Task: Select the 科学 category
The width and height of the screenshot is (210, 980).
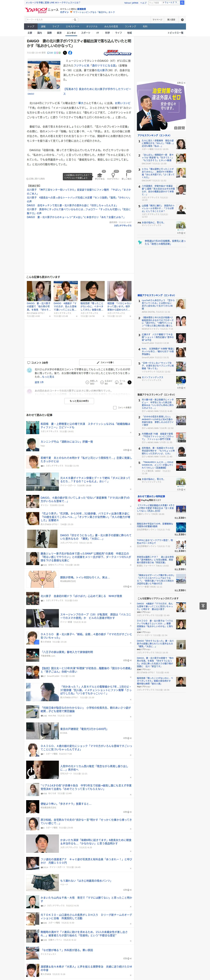Action: [x=107, y=33]
